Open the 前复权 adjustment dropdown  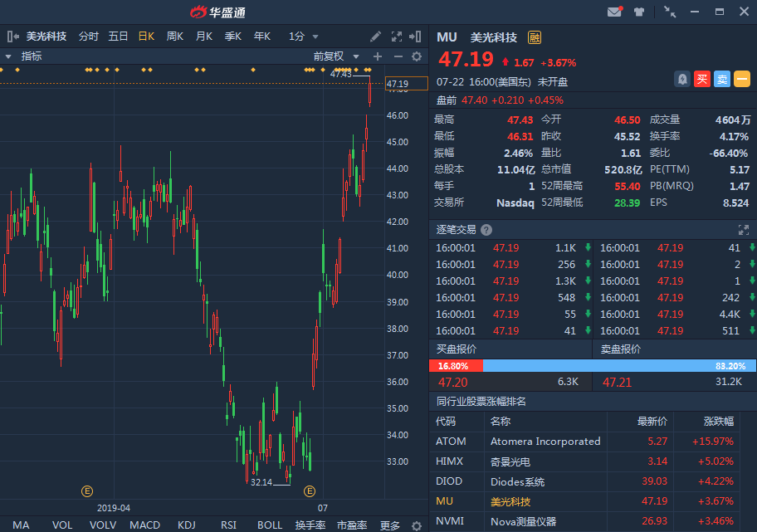(x=336, y=56)
